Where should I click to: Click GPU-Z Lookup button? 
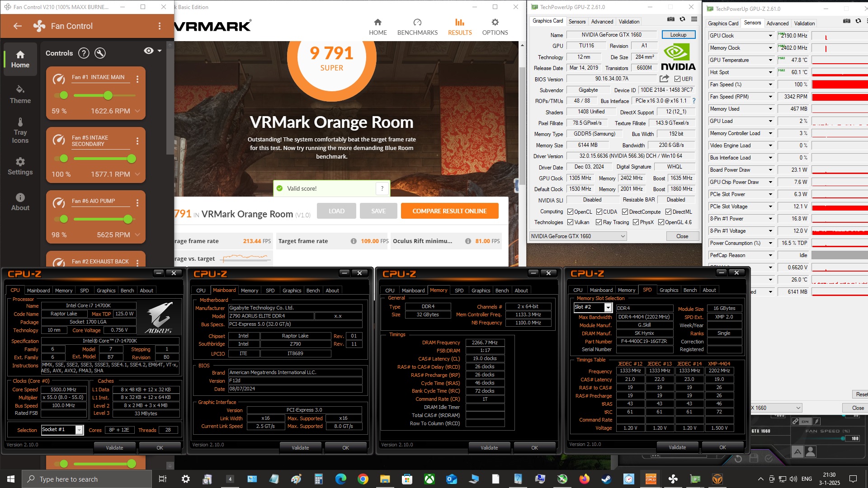point(678,35)
